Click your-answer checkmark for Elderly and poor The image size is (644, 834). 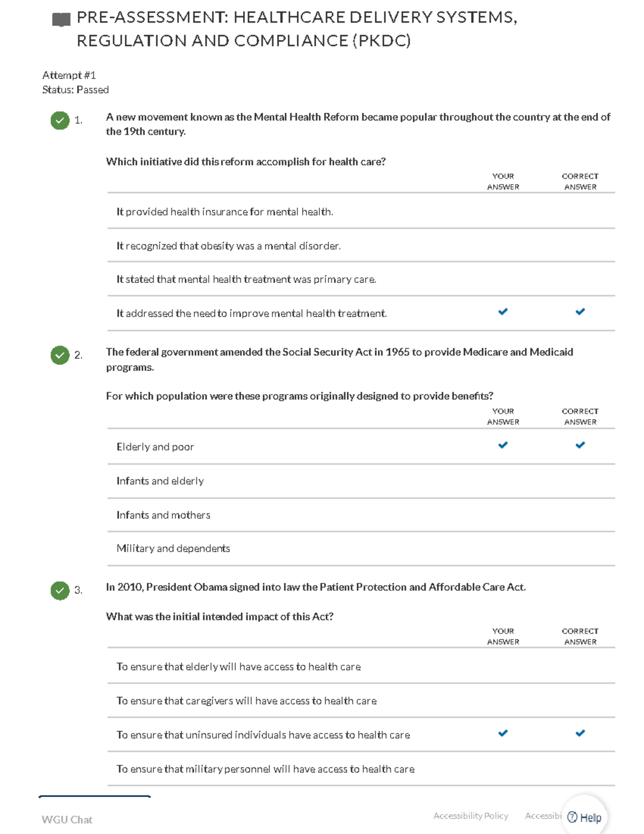pyautogui.click(x=503, y=445)
